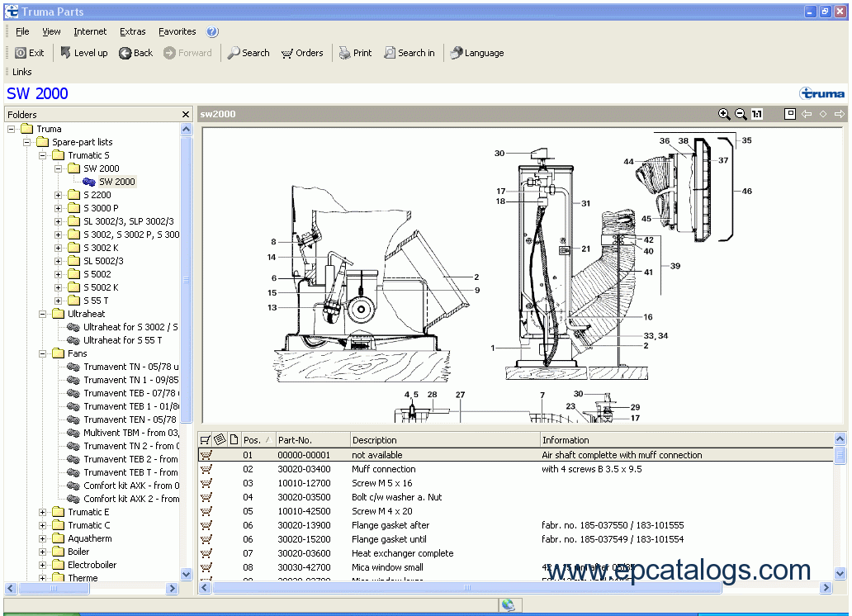Screen dimensions: 852x616
Task: Navigate Back in the toolbar
Action: 136,53
